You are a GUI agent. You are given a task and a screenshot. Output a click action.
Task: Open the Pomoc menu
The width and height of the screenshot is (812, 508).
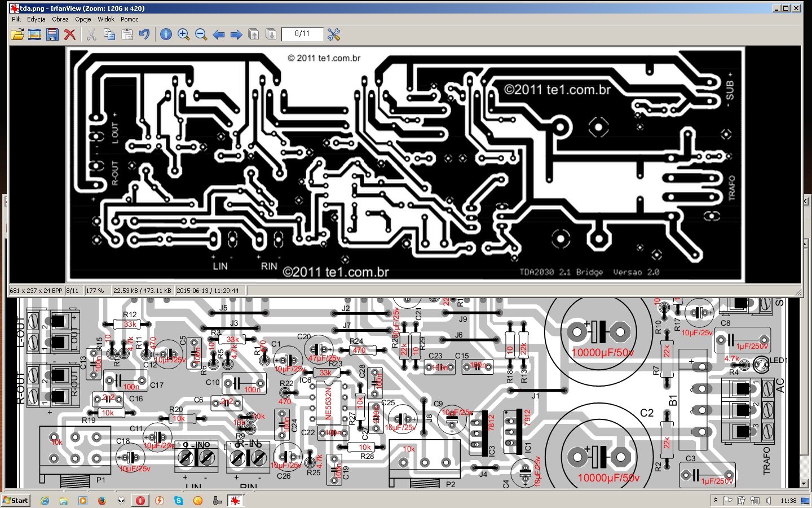(x=130, y=19)
